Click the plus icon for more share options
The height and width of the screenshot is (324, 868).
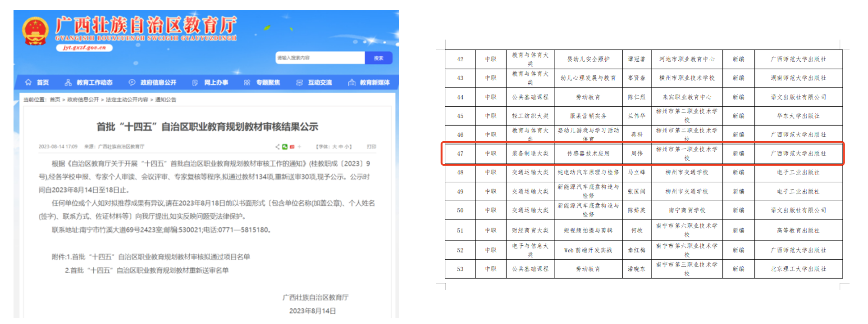point(299,147)
